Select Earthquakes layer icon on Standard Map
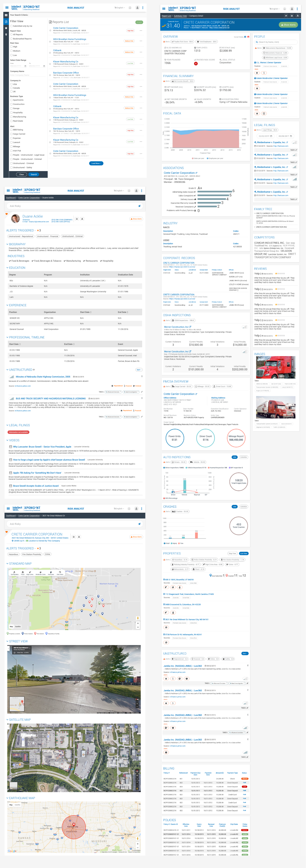The image size is (306, 868). click(14, 573)
